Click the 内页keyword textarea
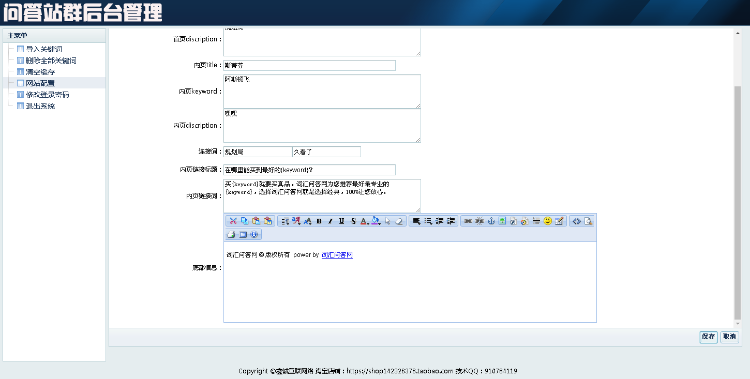This screenshot has height=379, width=750. coord(322,91)
